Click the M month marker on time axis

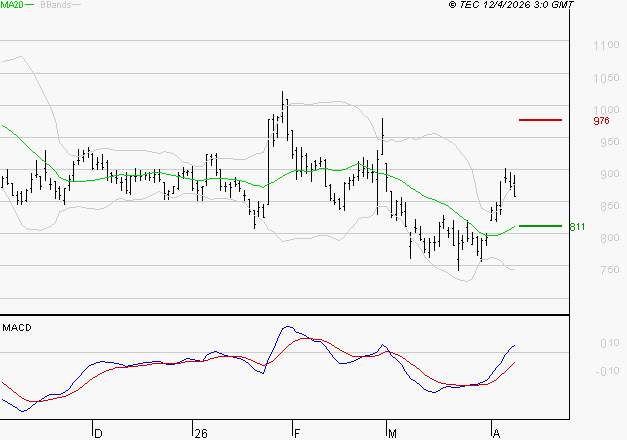(392, 434)
